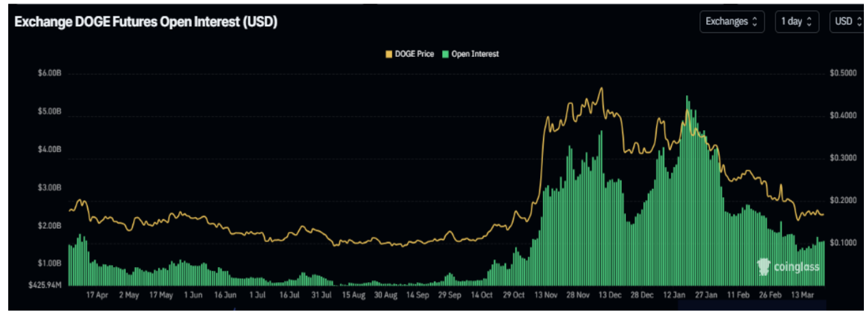Viewport: 868px width, 315px height.
Task: Click the 17 May date label
Action: click(161, 295)
